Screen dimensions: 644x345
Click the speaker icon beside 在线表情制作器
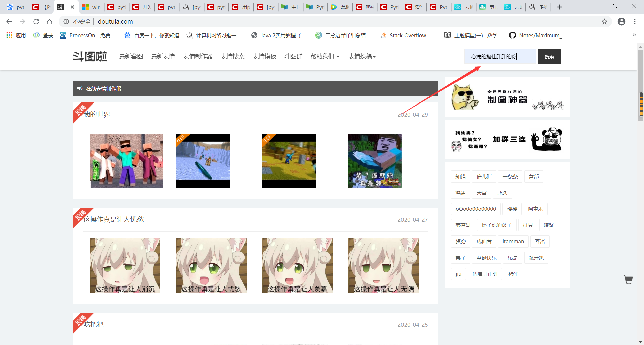pos(79,88)
